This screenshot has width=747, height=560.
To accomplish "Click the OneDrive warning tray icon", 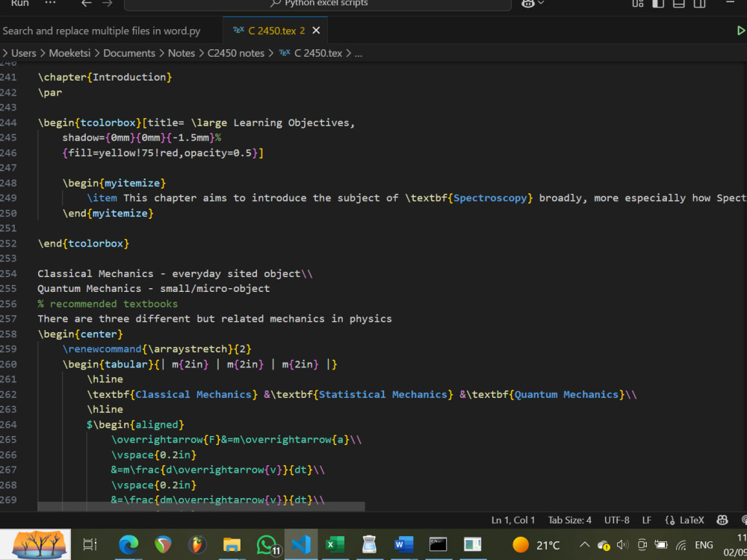I will click(x=604, y=545).
